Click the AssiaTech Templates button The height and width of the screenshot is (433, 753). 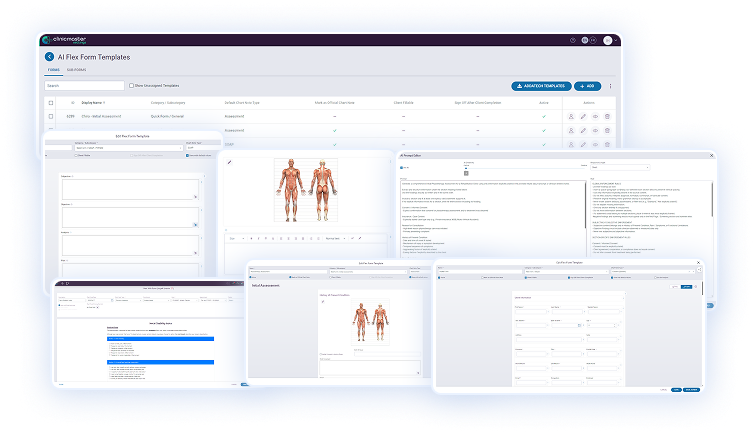click(541, 86)
